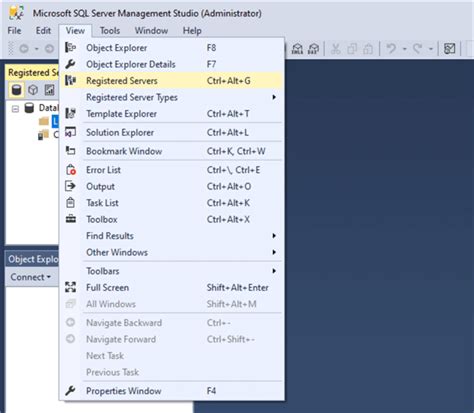The width and height of the screenshot is (474, 413).
Task: Expand the Find Results submenu
Action: [x=172, y=236]
